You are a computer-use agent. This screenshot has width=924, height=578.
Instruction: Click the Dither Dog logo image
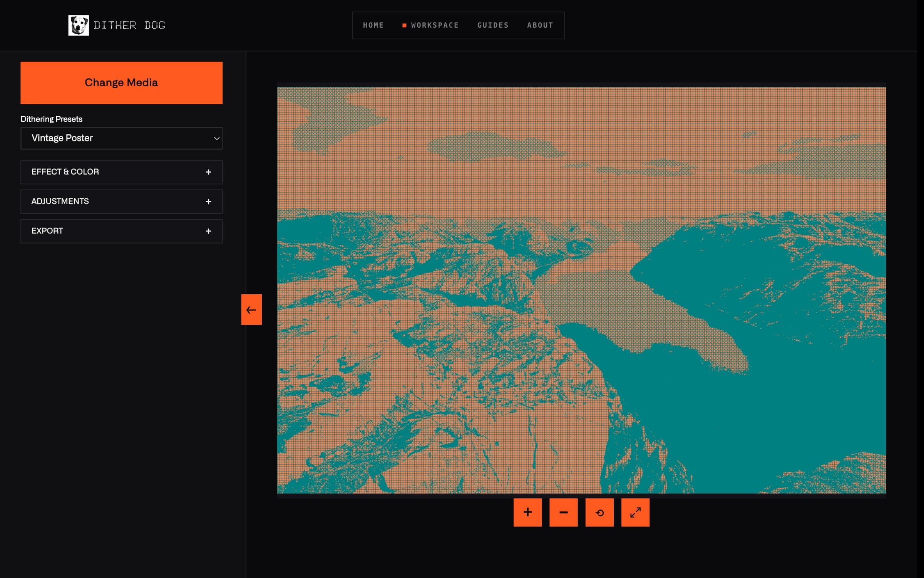click(x=79, y=25)
